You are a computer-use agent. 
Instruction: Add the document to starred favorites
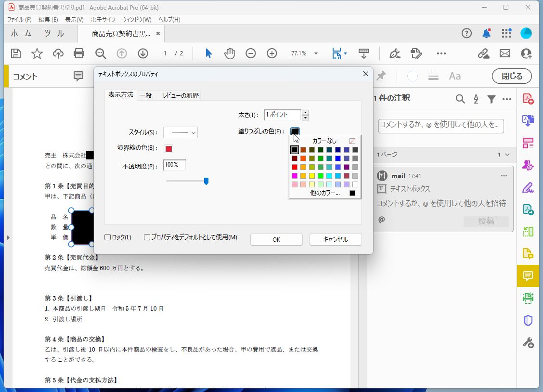[37, 53]
